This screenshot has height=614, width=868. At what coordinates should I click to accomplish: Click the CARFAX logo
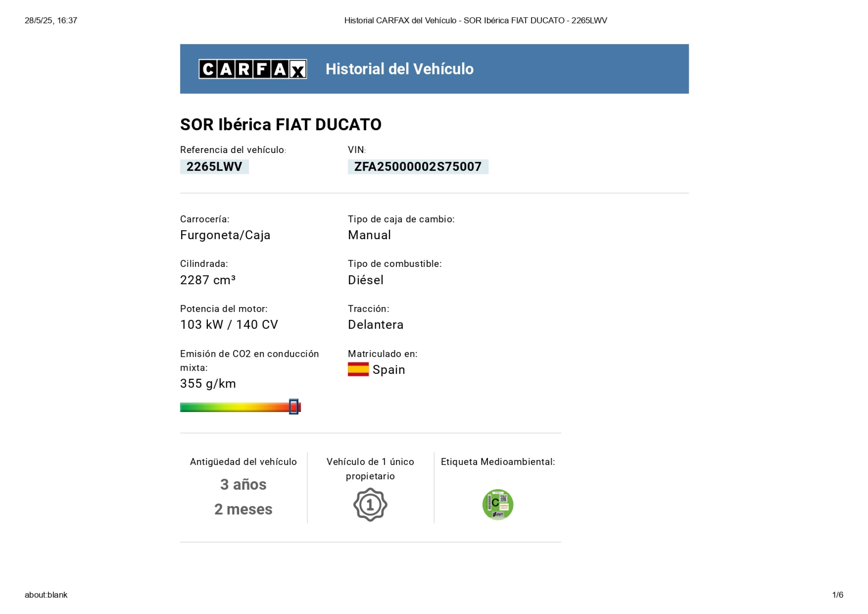tap(253, 69)
